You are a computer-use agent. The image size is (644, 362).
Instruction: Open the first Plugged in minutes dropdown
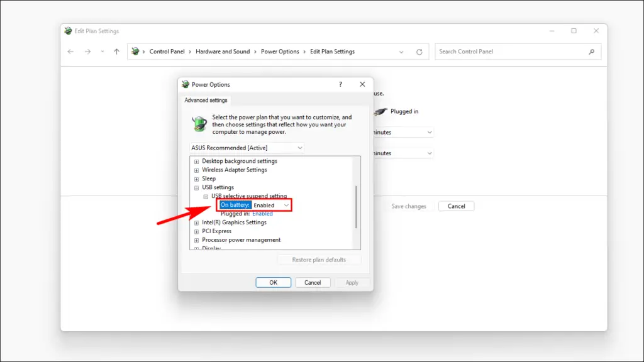click(402, 132)
